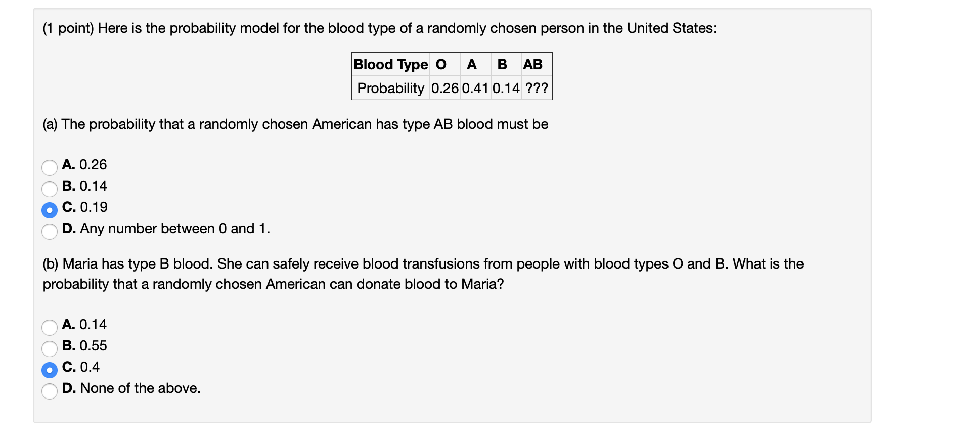980x442 pixels.
Task: Select answer B. 0.14 for question (a)
Action: (49, 189)
